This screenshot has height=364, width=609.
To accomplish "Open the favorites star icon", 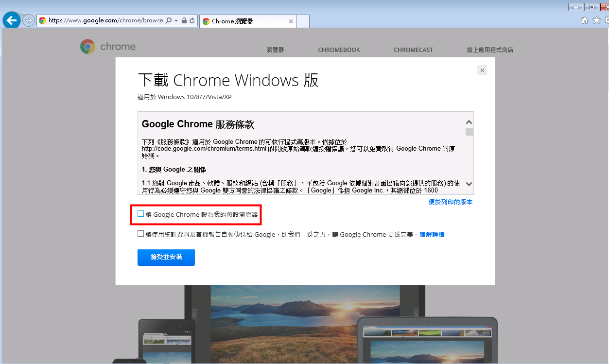I will click(x=596, y=20).
